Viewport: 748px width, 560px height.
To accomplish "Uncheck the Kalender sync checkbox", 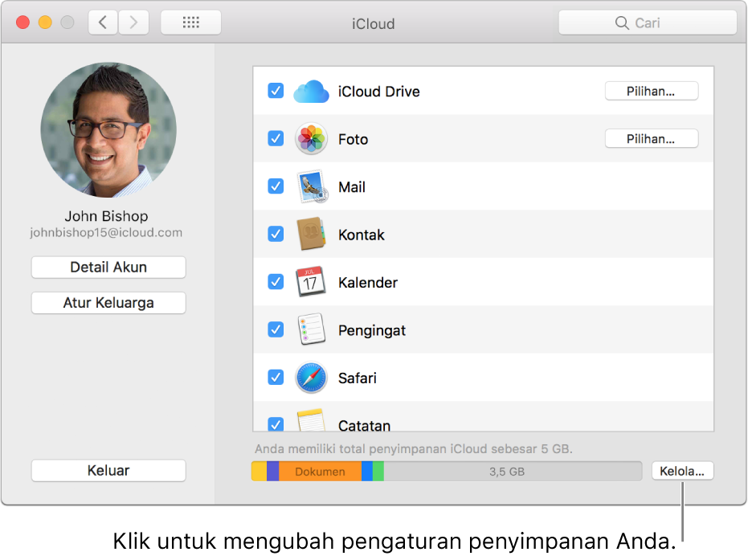I will click(x=276, y=281).
